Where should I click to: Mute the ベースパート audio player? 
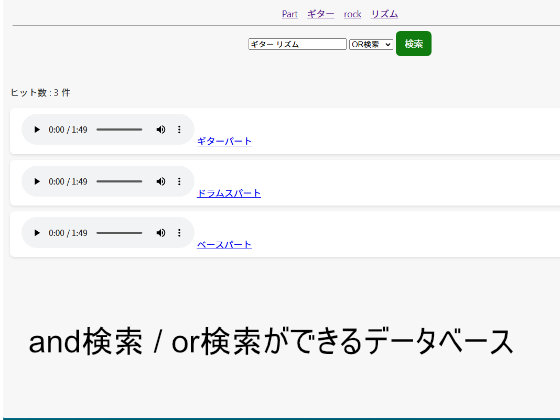pos(161,233)
